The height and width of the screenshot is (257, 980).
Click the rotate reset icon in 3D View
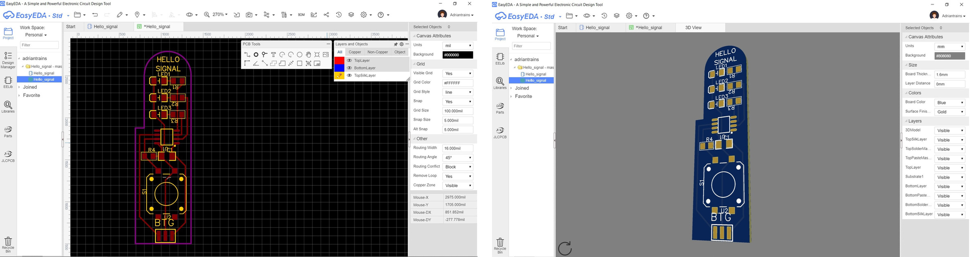click(x=565, y=248)
